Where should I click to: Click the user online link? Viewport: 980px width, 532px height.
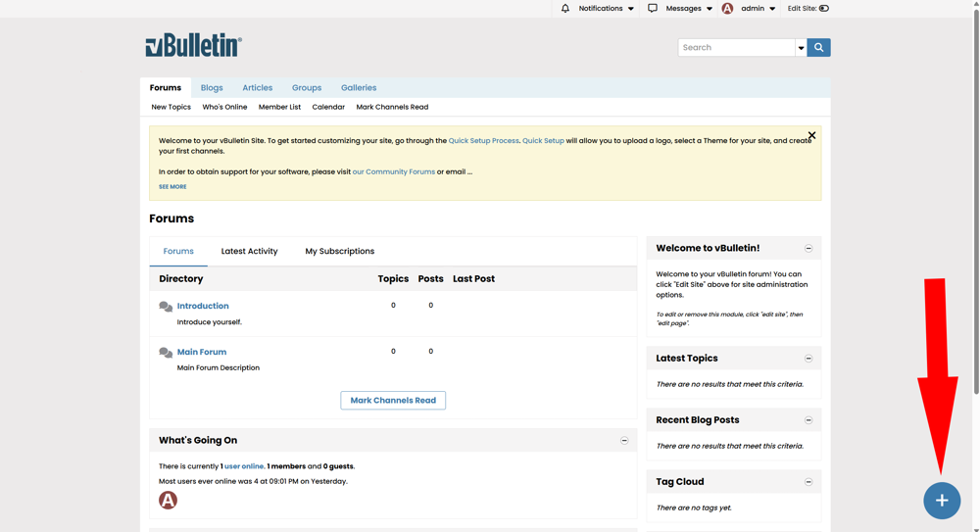(x=244, y=466)
